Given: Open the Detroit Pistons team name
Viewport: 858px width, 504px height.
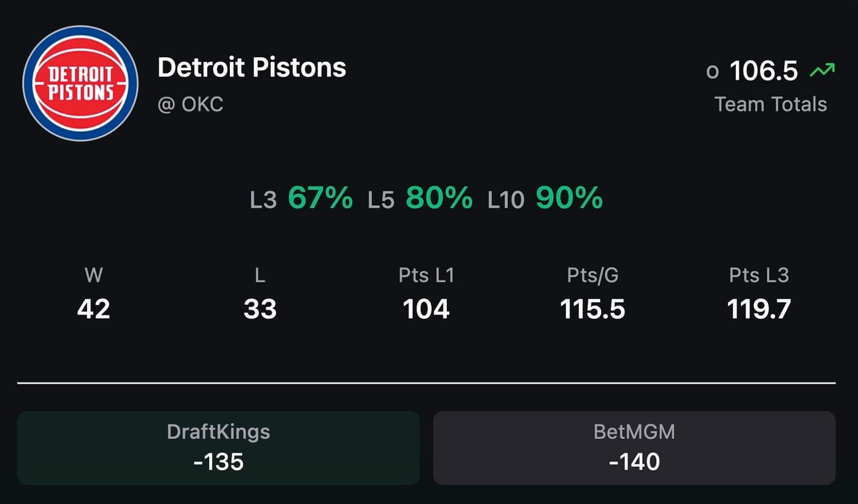Looking at the screenshot, I should pos(252,67).
